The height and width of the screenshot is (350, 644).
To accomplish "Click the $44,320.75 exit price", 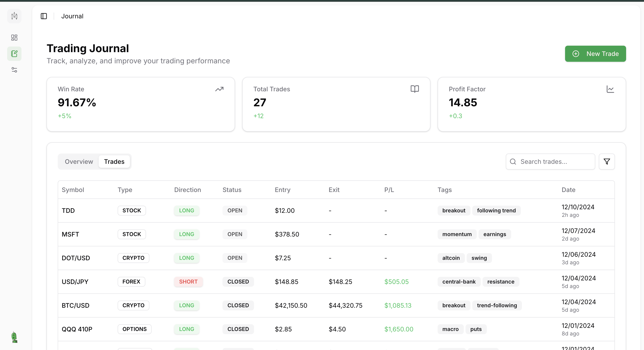I will tap(345, 305).
